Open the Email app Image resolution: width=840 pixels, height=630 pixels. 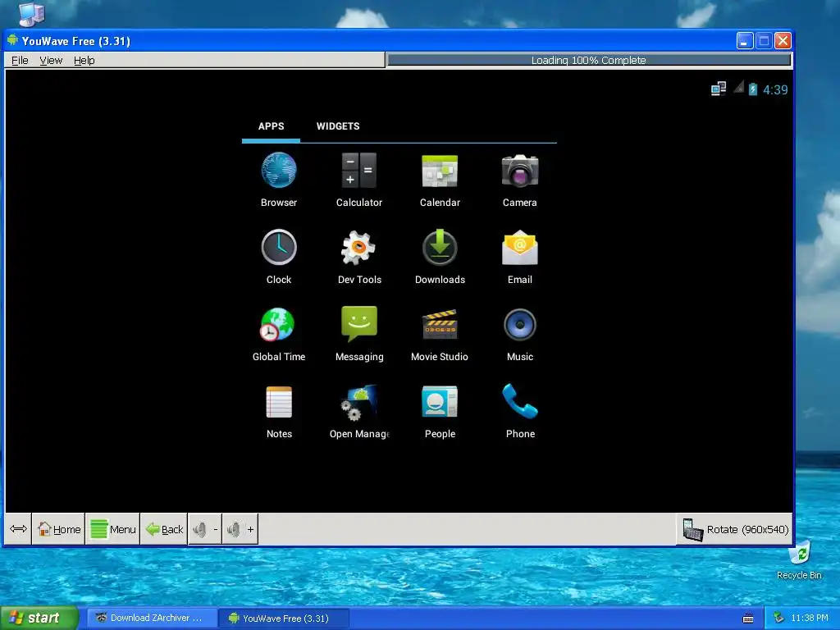click(x=519, y=257)
